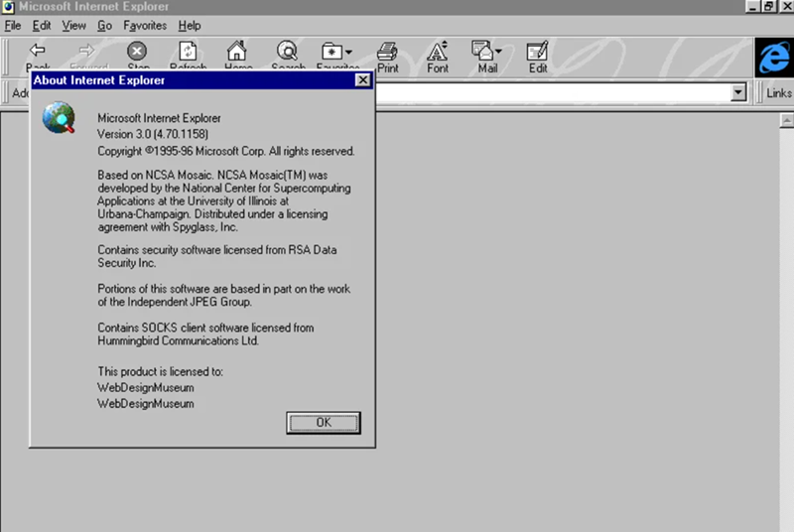Minimize the Internet Explorer window
This screenshot has height=532, width=794.
[753, 7]
